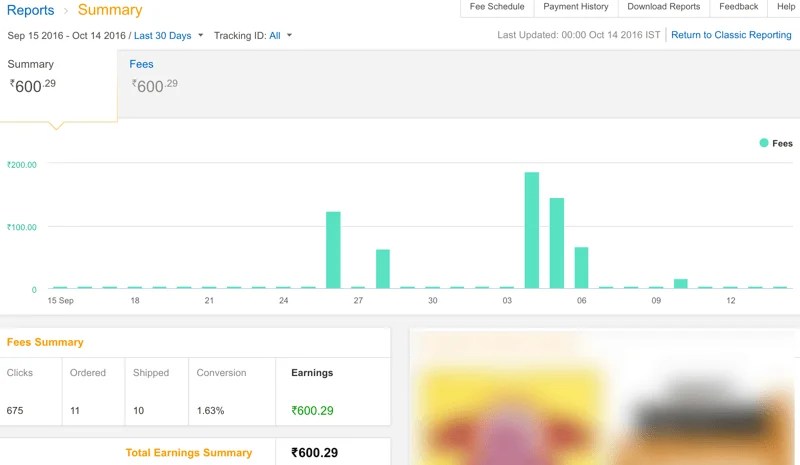Viewport: 800px width, 465px height.
Task: Click the 15 Sep axis date label
Action: tap(61, 301)
